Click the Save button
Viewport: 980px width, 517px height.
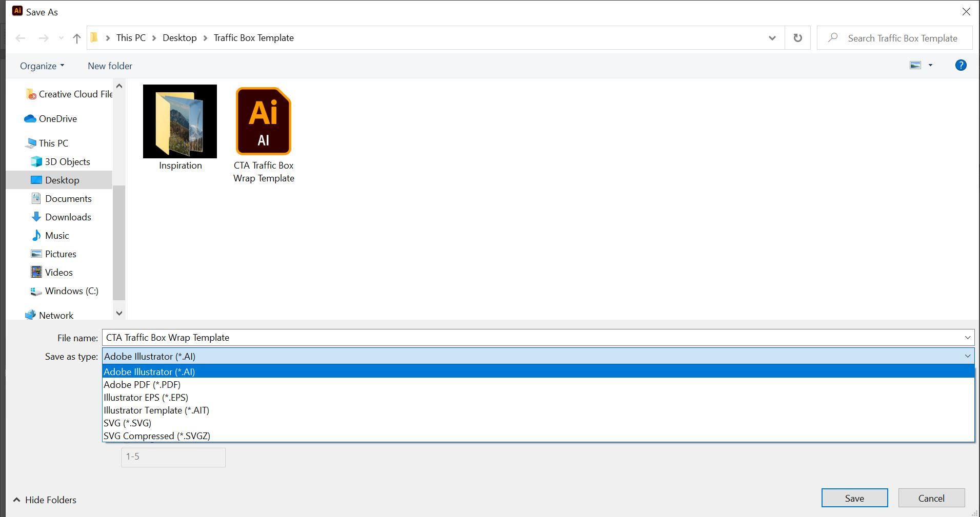point(854,498)
